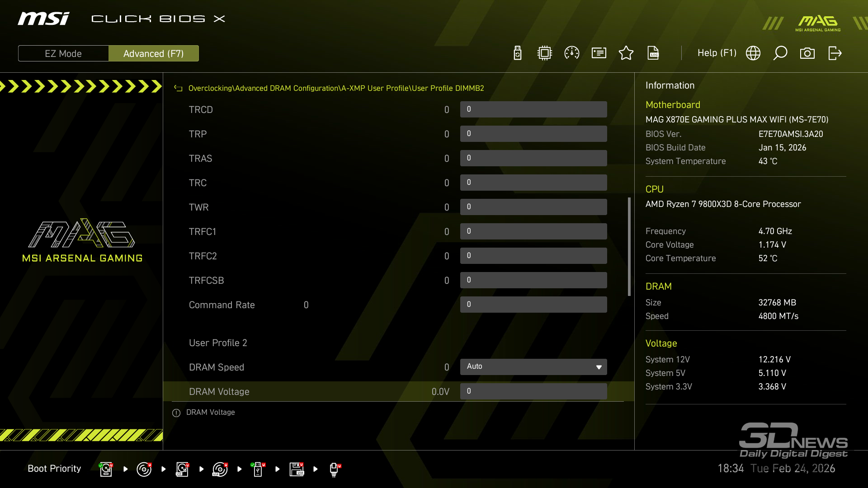The image size is (868, 488).
Task: Select USB floppy boot priority device
Action: point(297,469)
